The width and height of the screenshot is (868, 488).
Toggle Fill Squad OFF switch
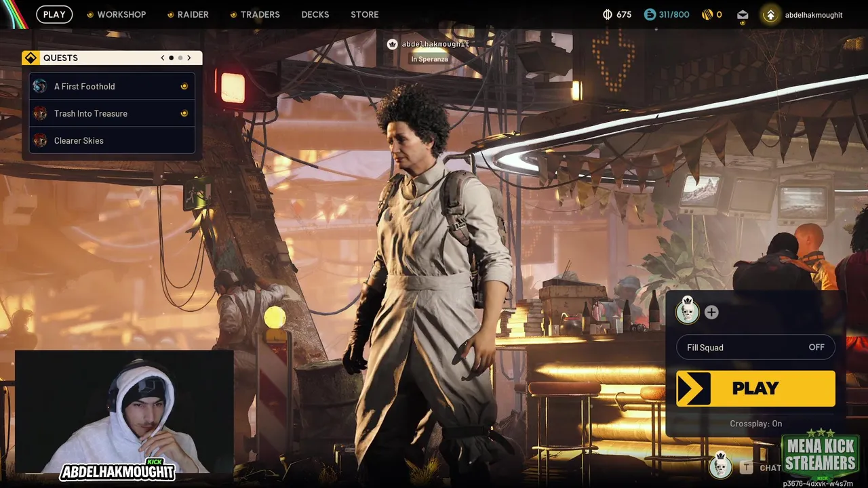point(755,347)
